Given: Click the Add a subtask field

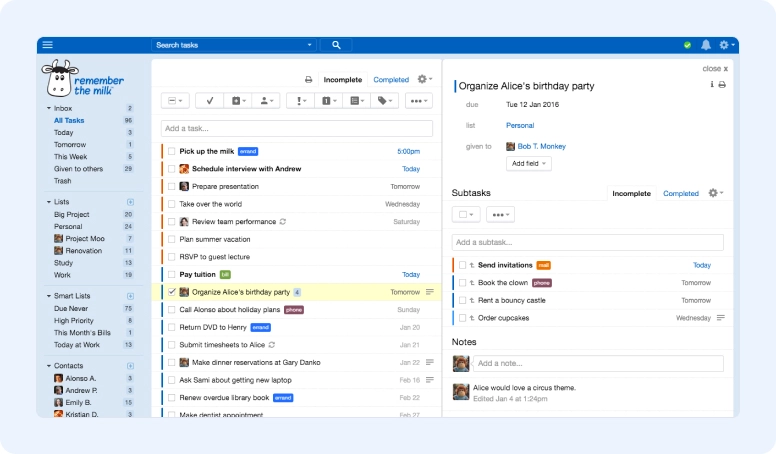Looking at the screenshot, I should (x=587, y=242).
